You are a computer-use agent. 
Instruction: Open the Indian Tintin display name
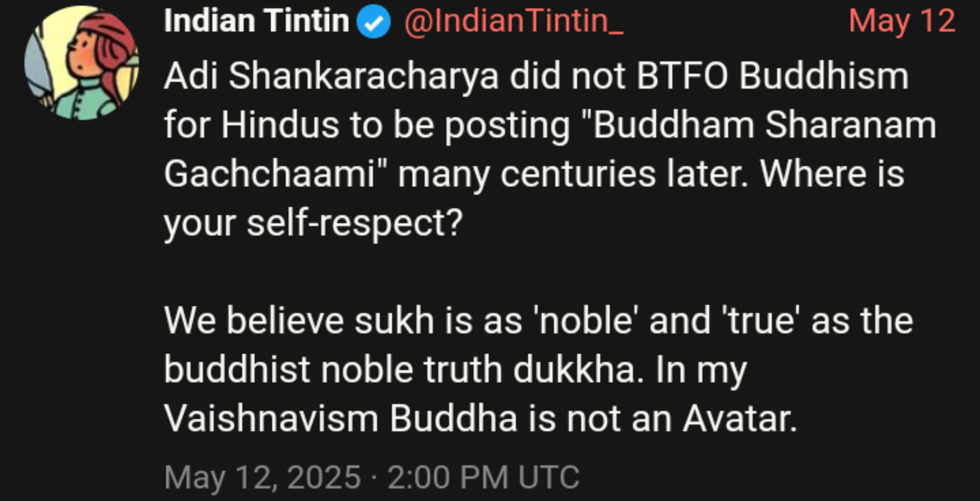coord(256,21)
